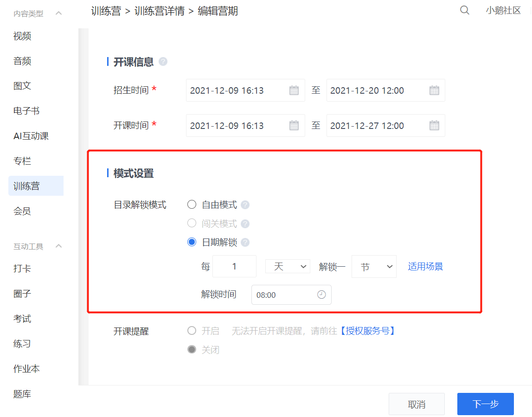Image resolution: width=532 pixels, height=417 pixels.
Task: Open 音频 in sidebar
Action: (x=22, y=61)
